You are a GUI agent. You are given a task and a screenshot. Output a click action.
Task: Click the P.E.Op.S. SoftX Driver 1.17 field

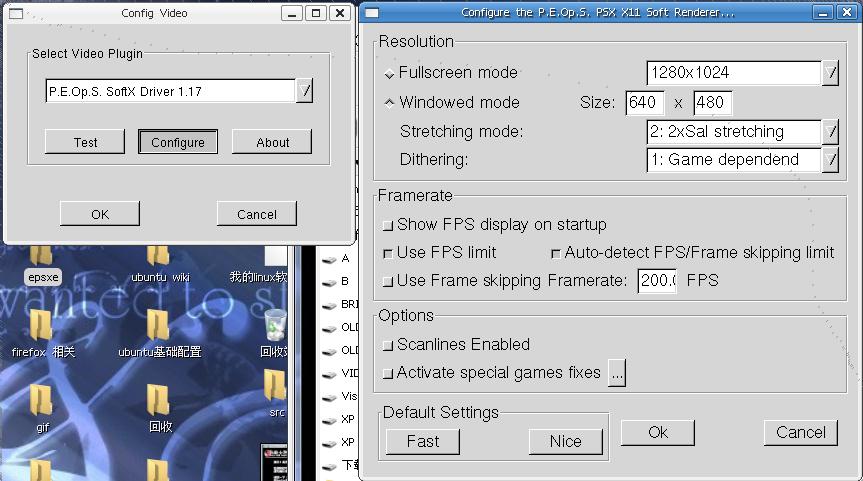[x=170, y=91]
